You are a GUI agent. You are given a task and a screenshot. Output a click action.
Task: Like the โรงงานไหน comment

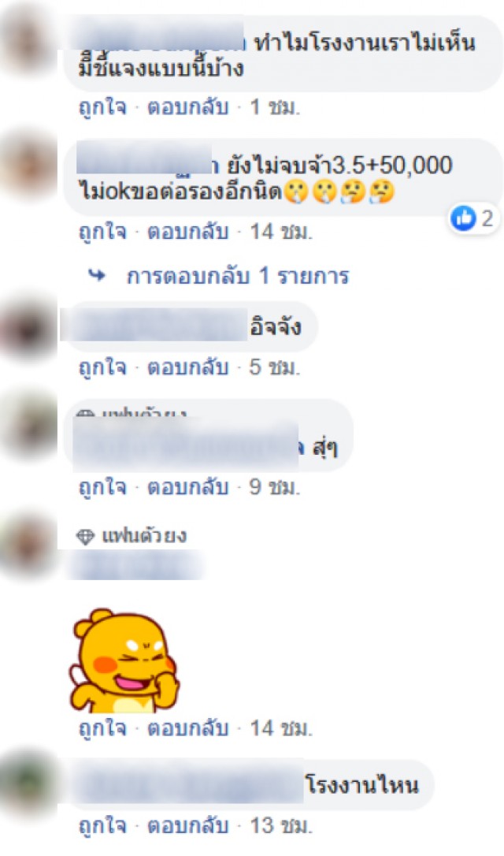(x=102, y=825)
